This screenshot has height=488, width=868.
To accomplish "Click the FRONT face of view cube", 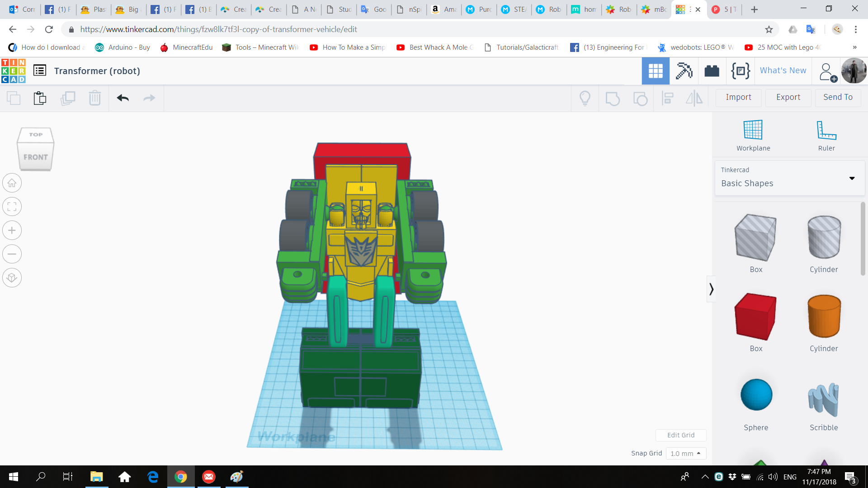I will 36,157.
